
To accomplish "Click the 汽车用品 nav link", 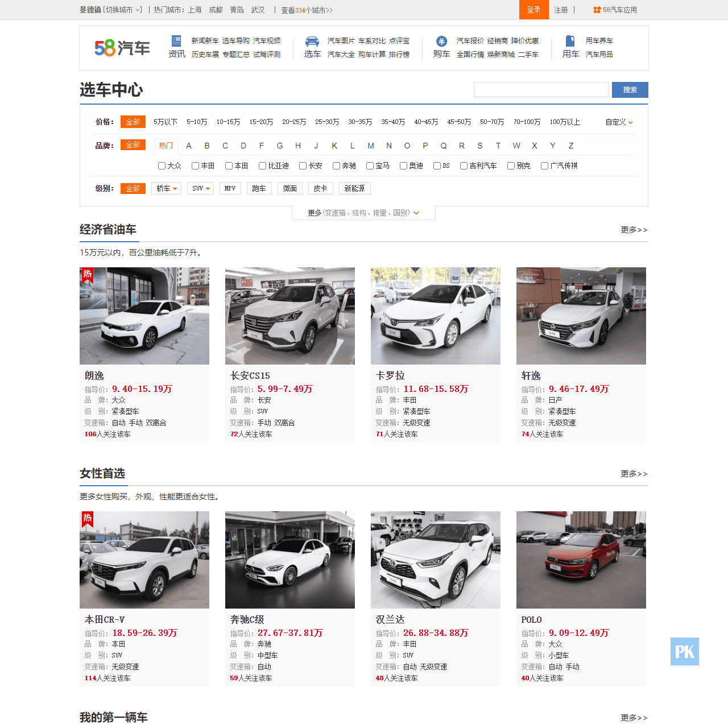I will click(x=599, y=55).
